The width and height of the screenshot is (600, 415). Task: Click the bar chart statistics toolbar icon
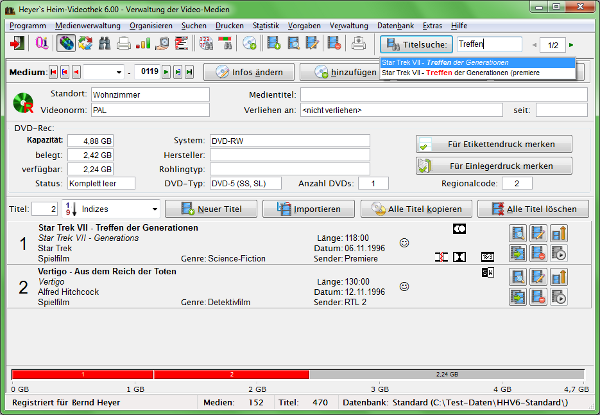click(143, 44)
